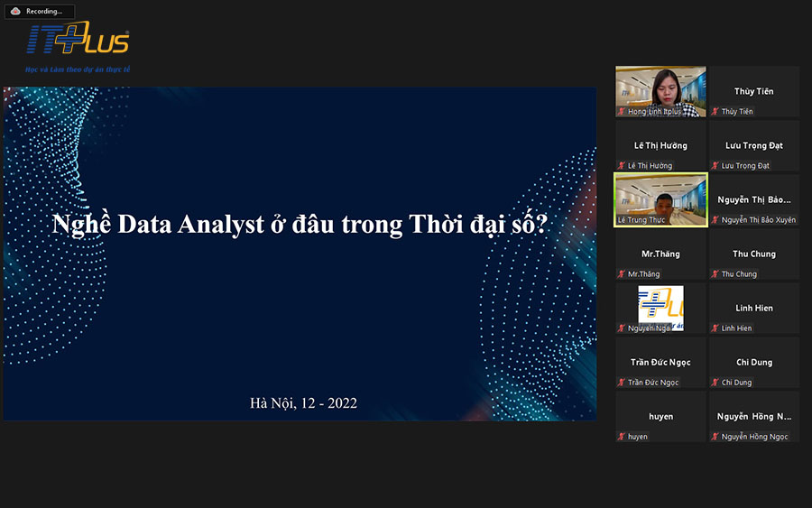Select the Nguyễn Ngà participant logo tile
812x508 pixels.
(x=660, y=308)
